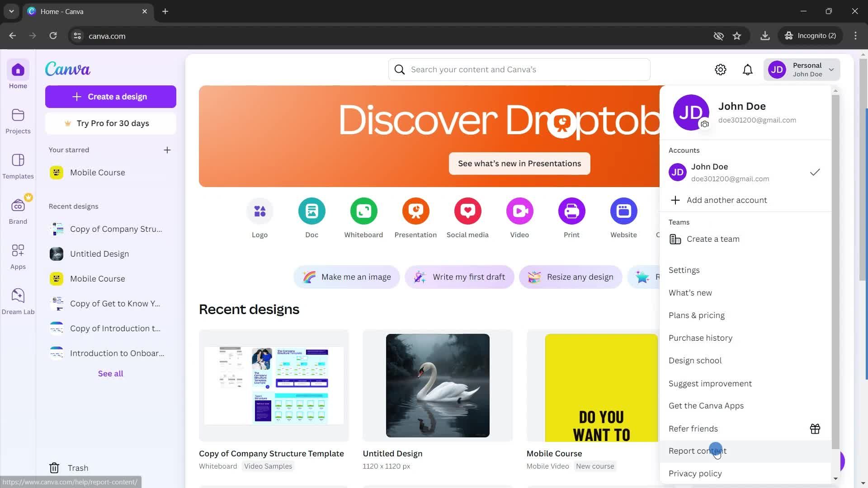868x488 pixels.
Task: Click Try Pro for 30 days
Action: [x=111, y=123]
